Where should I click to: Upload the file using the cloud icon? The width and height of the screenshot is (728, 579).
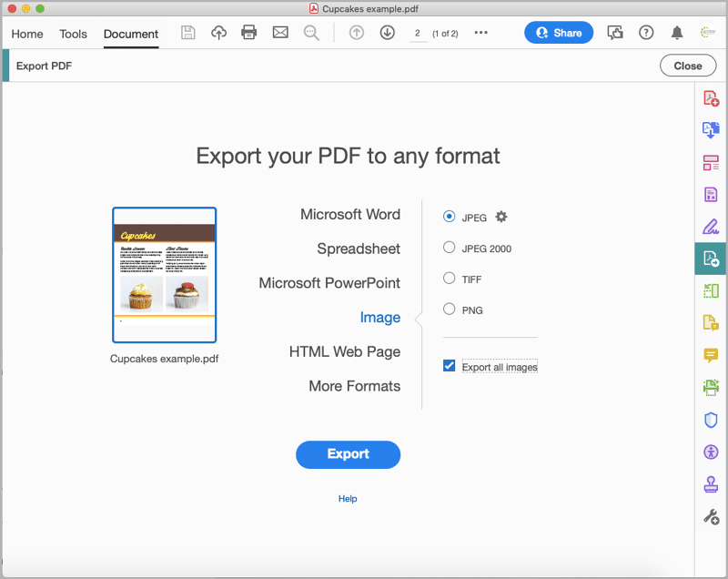(x=218, y=32)
